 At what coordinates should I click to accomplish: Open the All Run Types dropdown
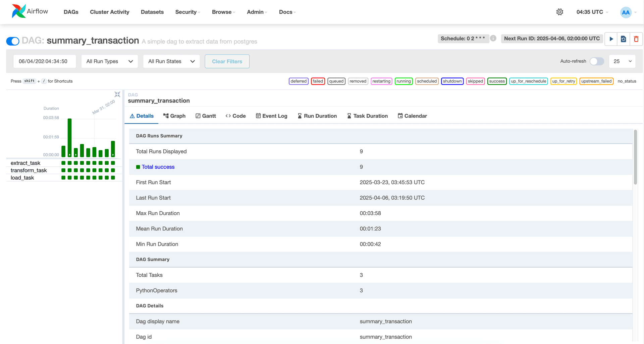click(x=109, y=61)
